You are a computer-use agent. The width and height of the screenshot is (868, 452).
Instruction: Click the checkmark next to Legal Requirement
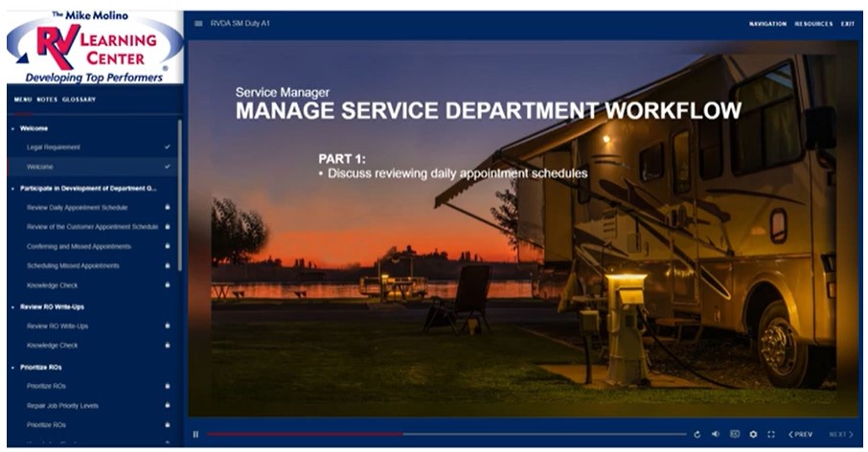[x=167, y=147]
